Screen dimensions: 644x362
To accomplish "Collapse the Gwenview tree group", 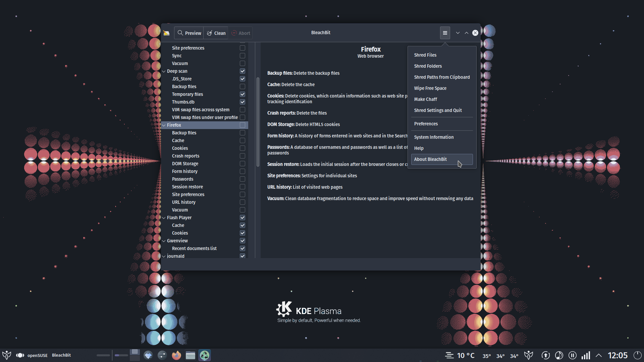I will pyautogui.click(x=164, y=241).
